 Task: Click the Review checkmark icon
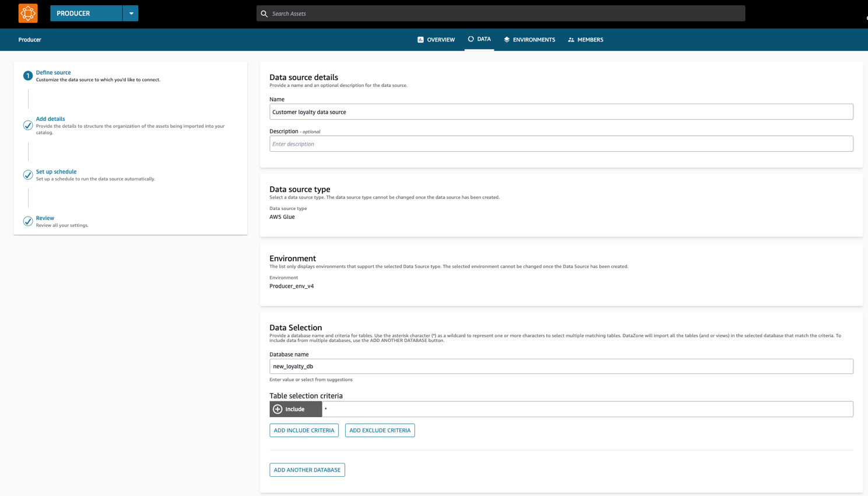(28, 221)
